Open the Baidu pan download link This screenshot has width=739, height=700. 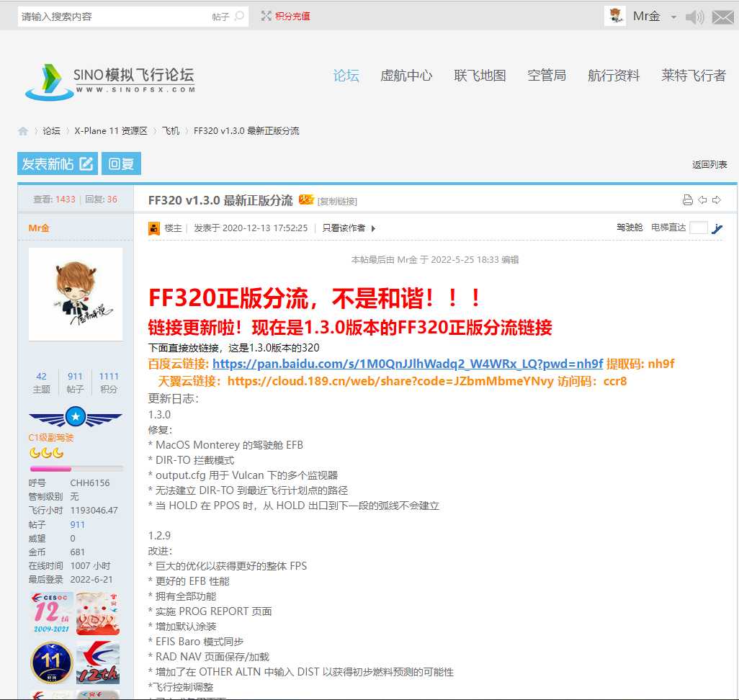[x=408, y=364]
